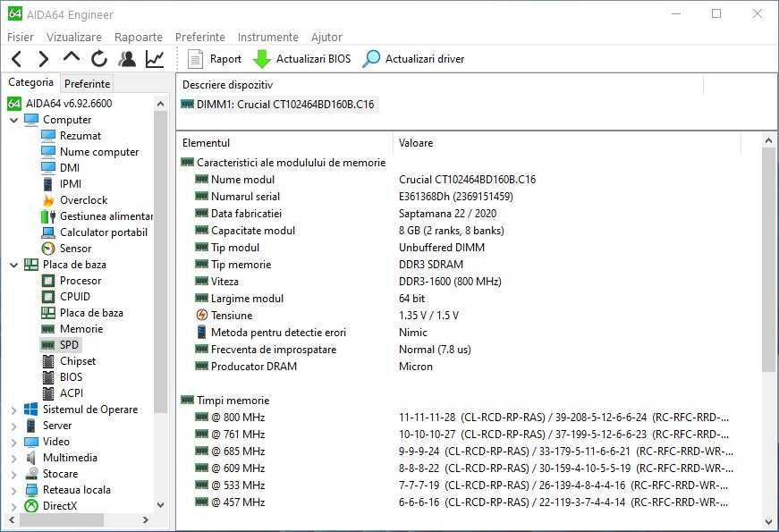Click the tree horizontal scrollbar right arrow
The width and height of the screenshot is (779, 532).
[x=146, y=520]
